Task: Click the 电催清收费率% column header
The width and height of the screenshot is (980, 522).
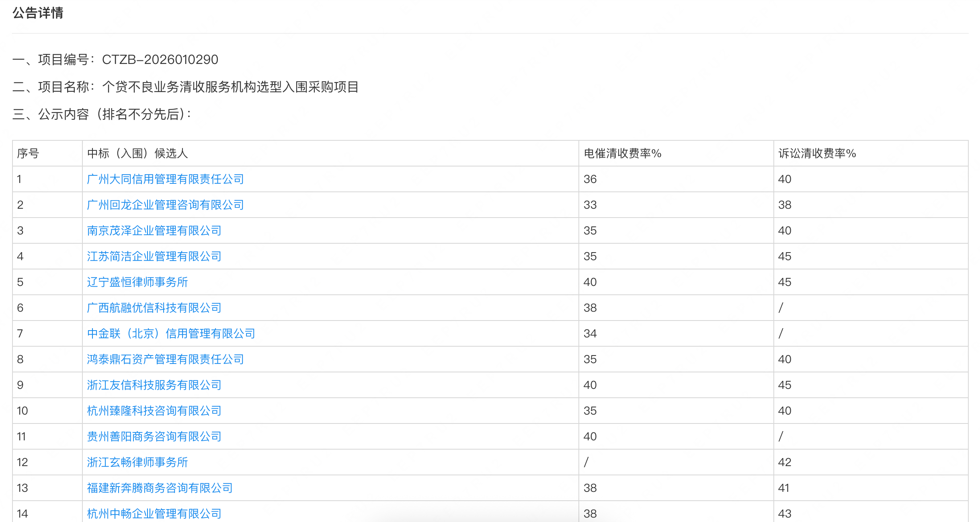Action: (x=622, y=153)
